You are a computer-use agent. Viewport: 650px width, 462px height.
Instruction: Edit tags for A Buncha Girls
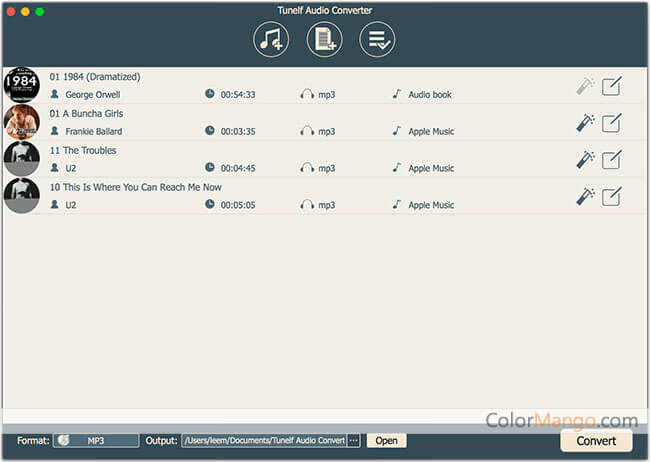pyautogui.click(x=611, y=123)
